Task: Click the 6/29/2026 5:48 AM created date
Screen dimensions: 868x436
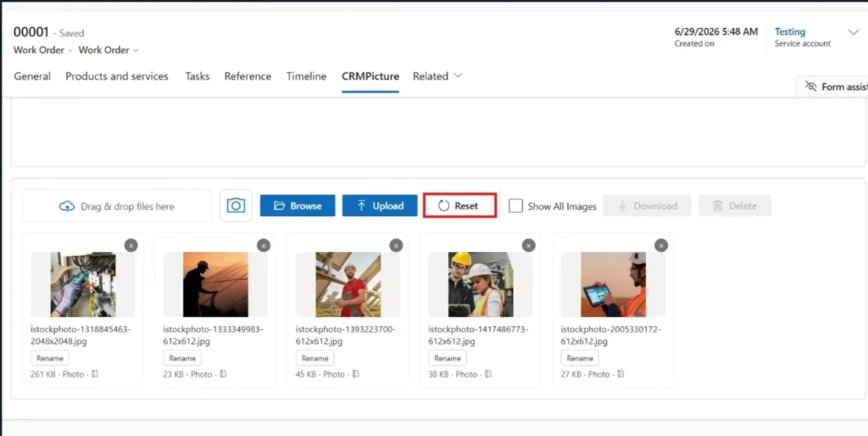Action: pos(715,31)
